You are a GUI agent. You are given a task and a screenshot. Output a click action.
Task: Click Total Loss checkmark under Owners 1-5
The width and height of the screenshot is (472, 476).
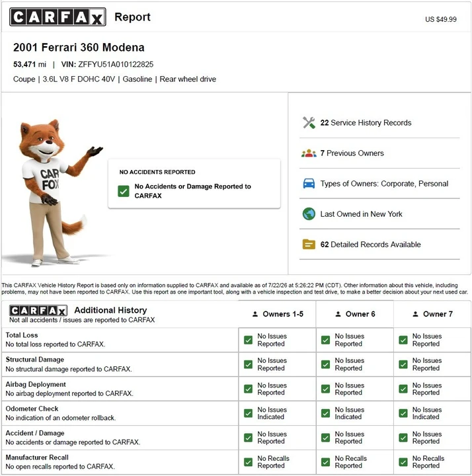point(248,340)
